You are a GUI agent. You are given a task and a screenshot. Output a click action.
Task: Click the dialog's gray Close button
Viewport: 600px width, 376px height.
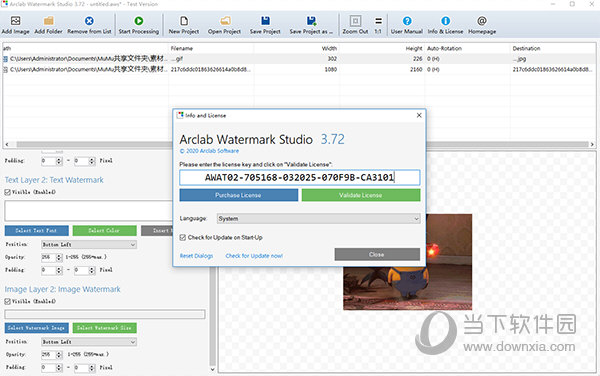(377, 254)
